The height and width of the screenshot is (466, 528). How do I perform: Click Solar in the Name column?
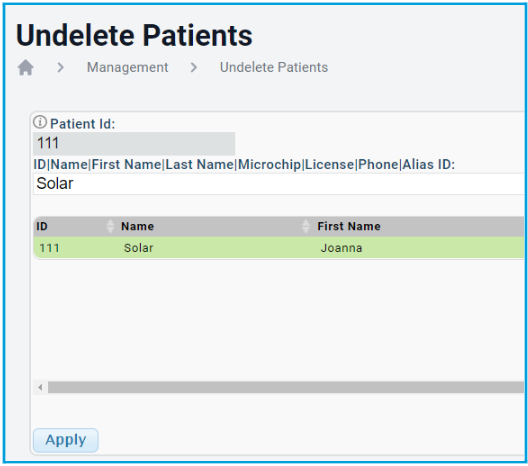point(138,248)
